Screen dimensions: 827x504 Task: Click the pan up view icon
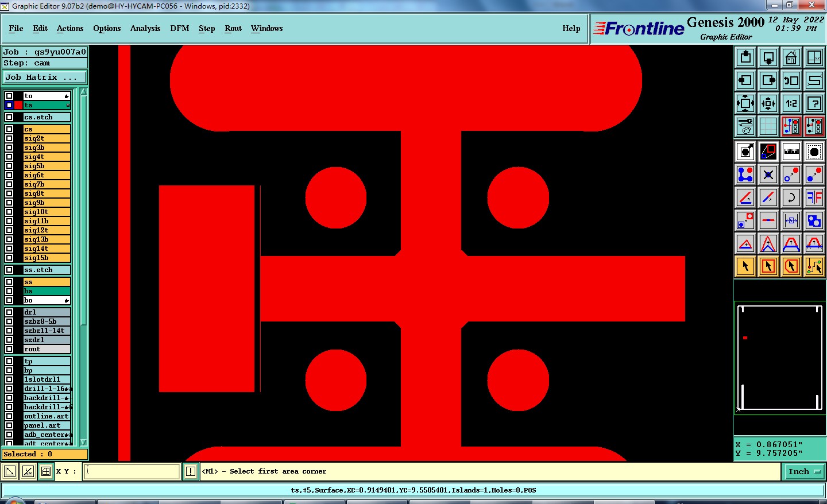click(745, 57)
